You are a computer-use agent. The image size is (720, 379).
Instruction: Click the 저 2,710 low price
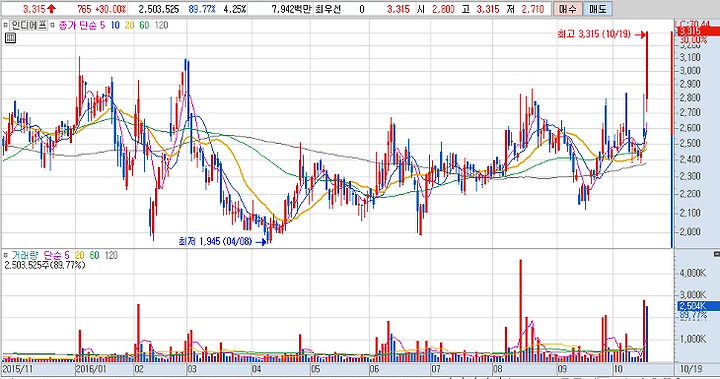click(525, 9)
